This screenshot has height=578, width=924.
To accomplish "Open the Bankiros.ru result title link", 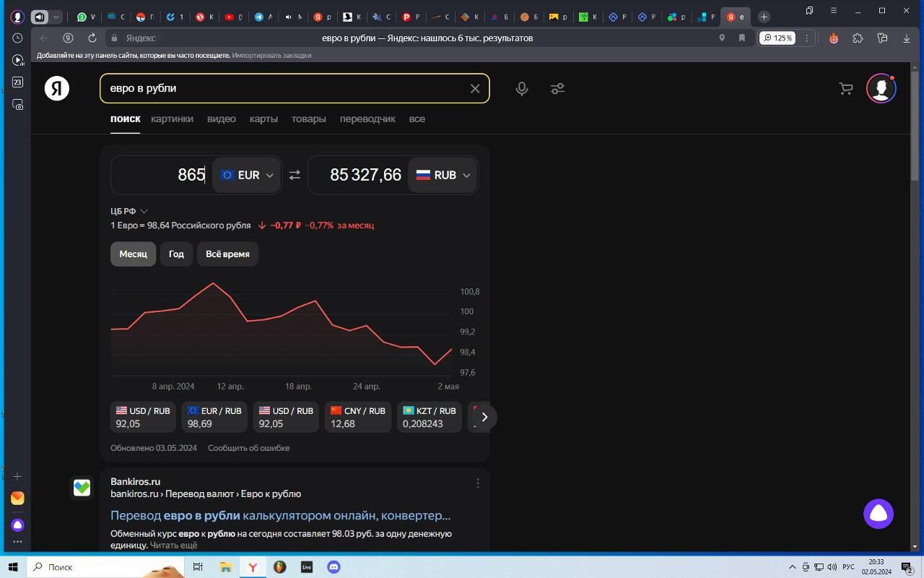I will [280, 515].
